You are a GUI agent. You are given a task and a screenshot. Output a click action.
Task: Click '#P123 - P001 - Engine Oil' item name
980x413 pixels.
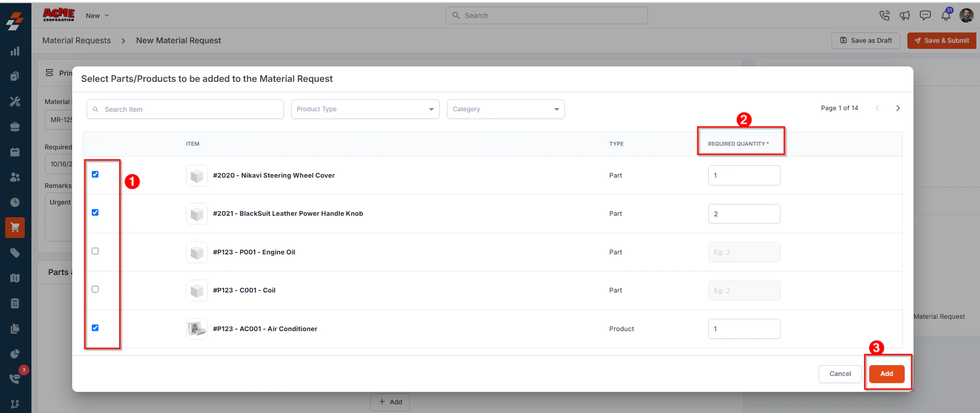click(254, 252)
